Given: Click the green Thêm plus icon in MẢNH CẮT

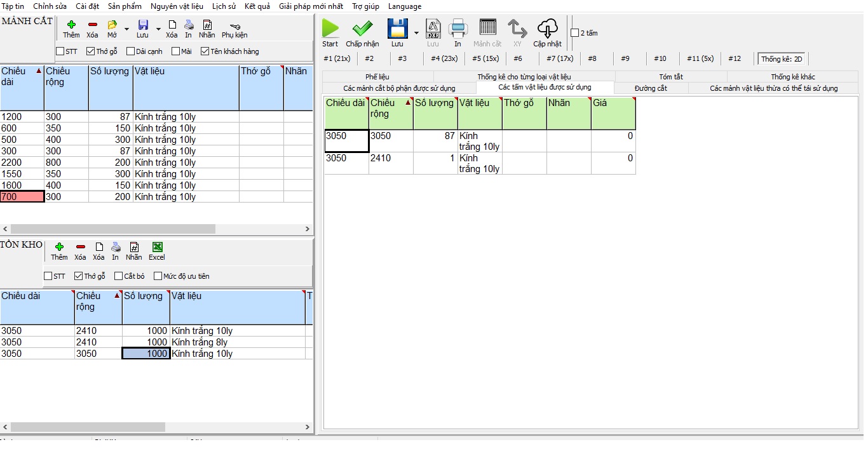Looking at the screenshot, I should pyautogui.click(x=71, y=25).
